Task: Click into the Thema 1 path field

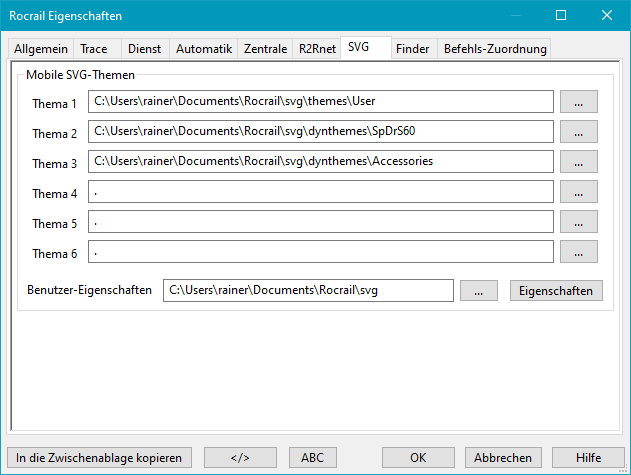Action: tap(320, 102)
